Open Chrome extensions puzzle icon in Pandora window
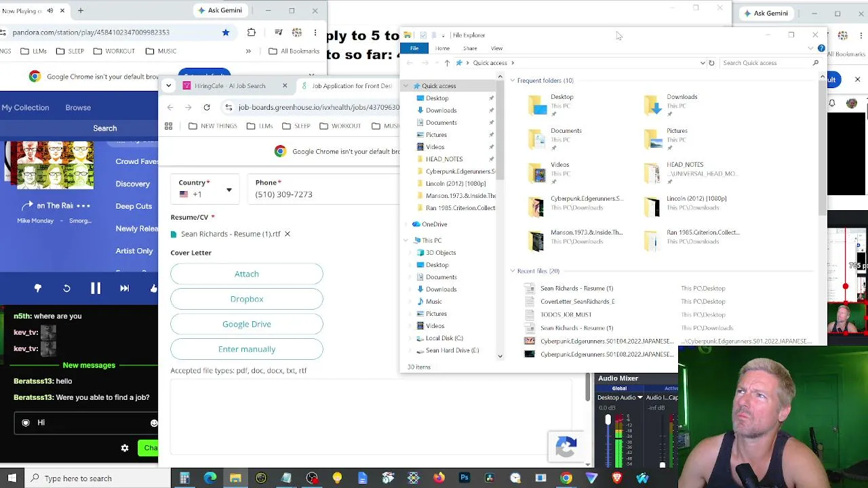 click(x=252, y=32)
